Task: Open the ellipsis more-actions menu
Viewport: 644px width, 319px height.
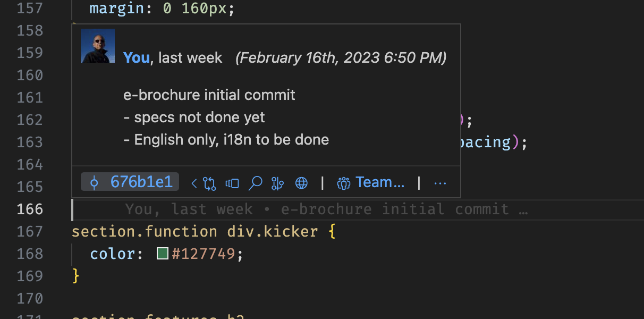Action: coord(440,182)
